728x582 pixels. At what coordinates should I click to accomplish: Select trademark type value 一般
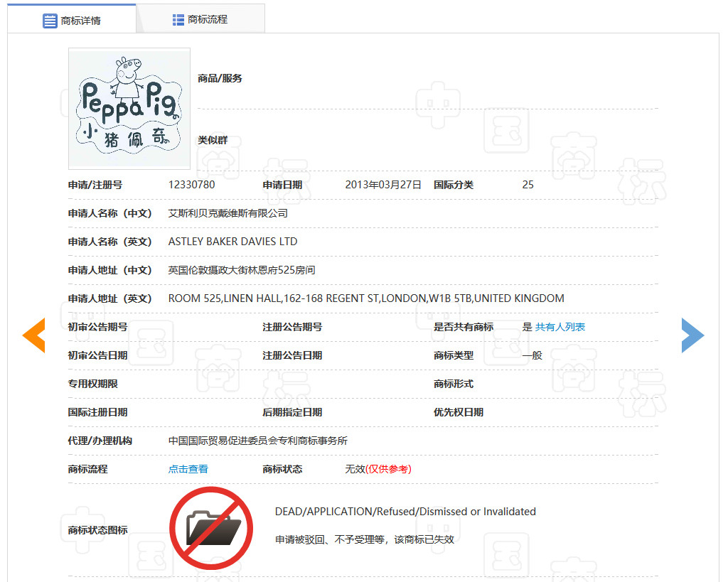[532, 355]
